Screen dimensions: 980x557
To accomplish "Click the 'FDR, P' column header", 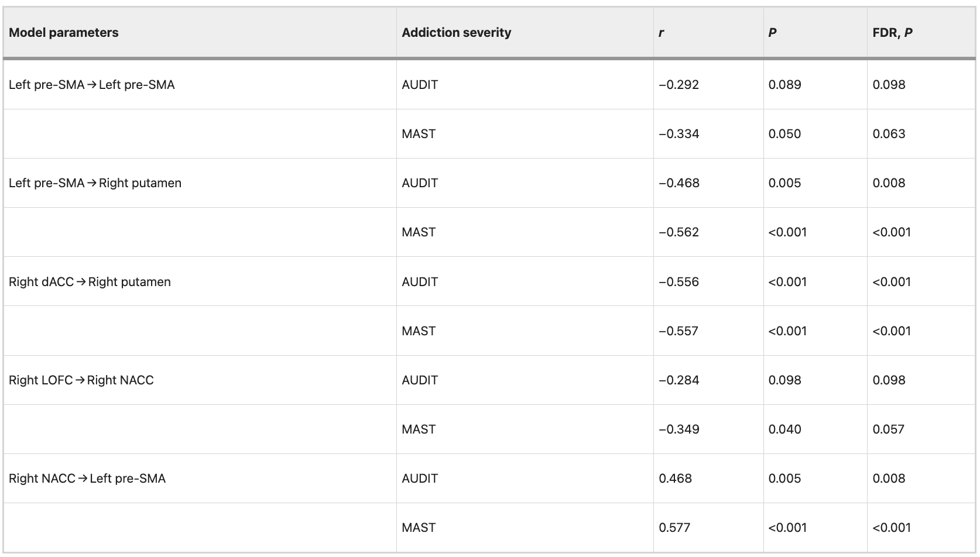I will [x=892, y=33].
